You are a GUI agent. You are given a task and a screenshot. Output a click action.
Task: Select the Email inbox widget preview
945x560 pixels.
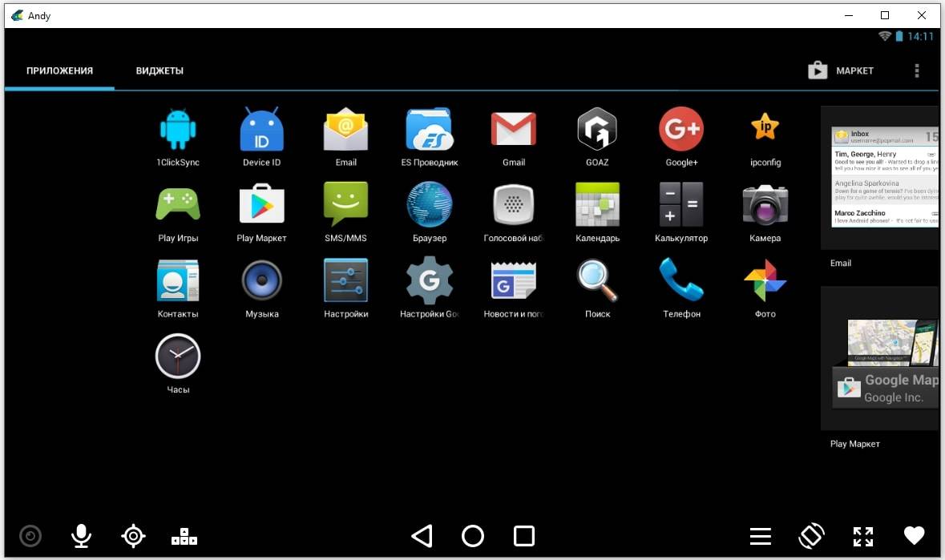pos(881,177)
